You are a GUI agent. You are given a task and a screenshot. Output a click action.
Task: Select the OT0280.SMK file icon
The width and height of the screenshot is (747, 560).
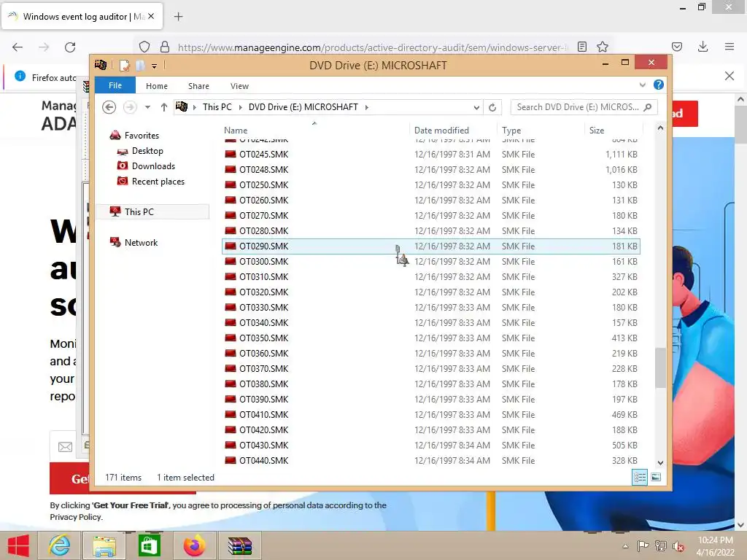click(231, 230)
